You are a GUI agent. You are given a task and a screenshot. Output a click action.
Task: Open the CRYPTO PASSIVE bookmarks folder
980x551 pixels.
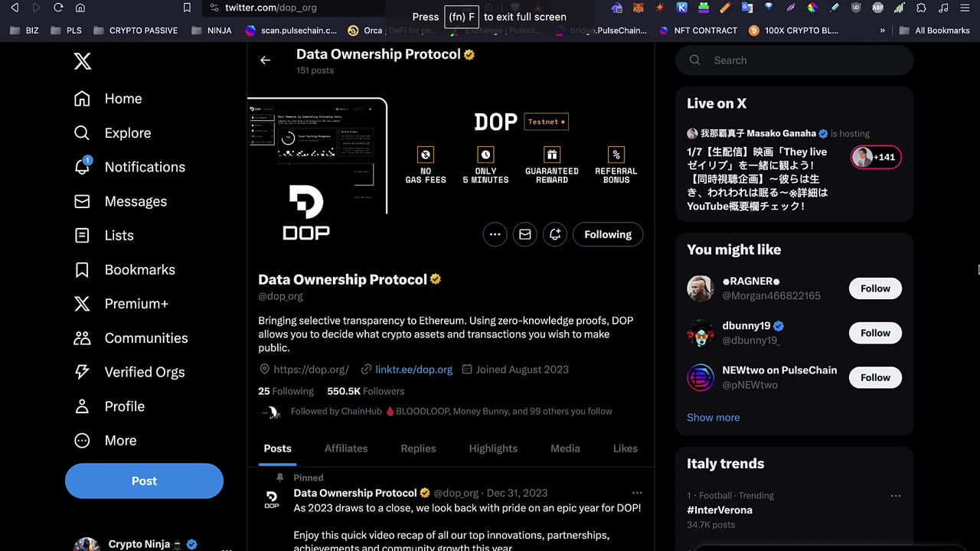click(x=136, y=31)
